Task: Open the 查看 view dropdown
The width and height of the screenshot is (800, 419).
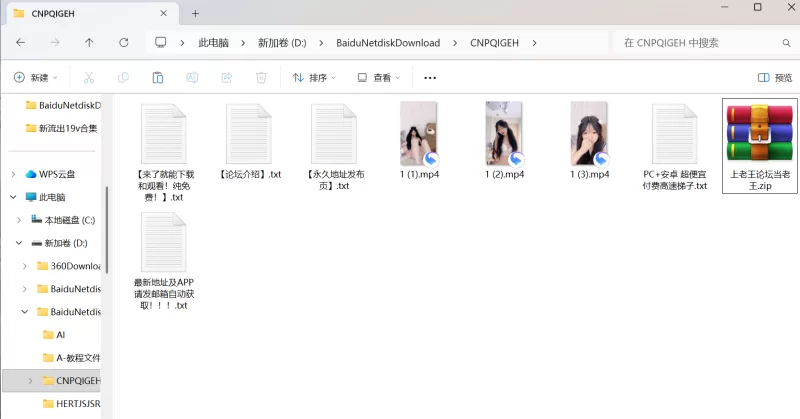Action: 379,78
